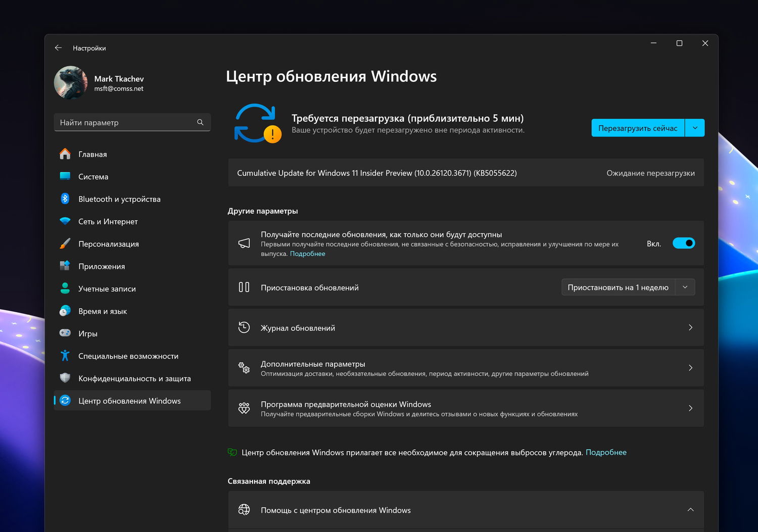Click the Специальные возможности accessibility icon

(65, 356)
